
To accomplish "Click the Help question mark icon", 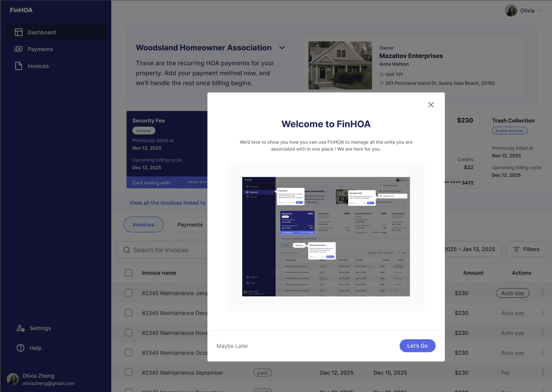I will pyautogui.click(x=21, y=348).
